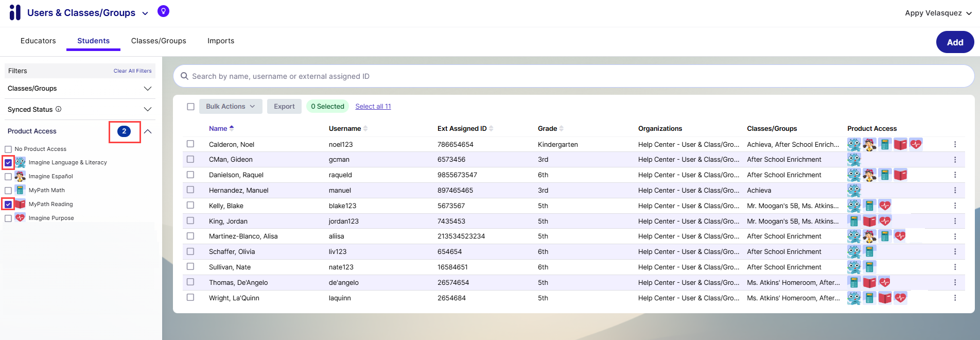Viewport: 980px width, 340px height.
Task: Open row options for Wright, La'Quinn
Action: tap(955, 298)
